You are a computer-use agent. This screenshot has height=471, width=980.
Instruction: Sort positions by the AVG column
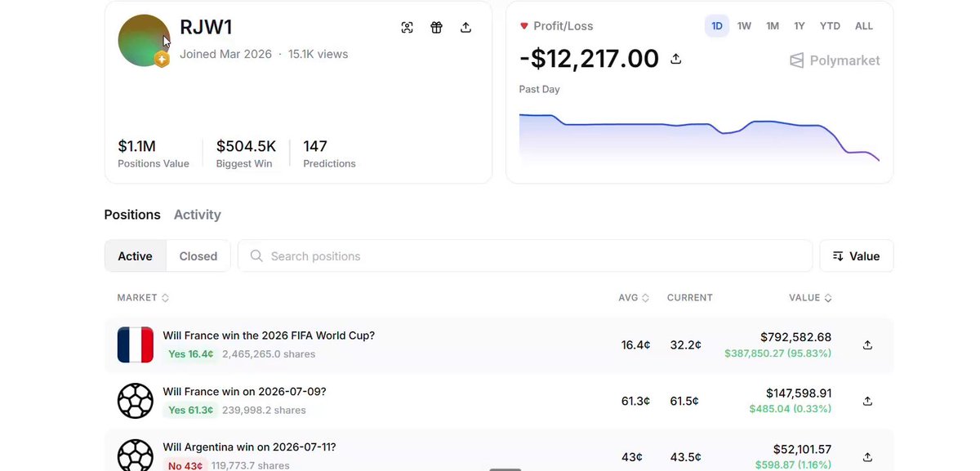634,298
